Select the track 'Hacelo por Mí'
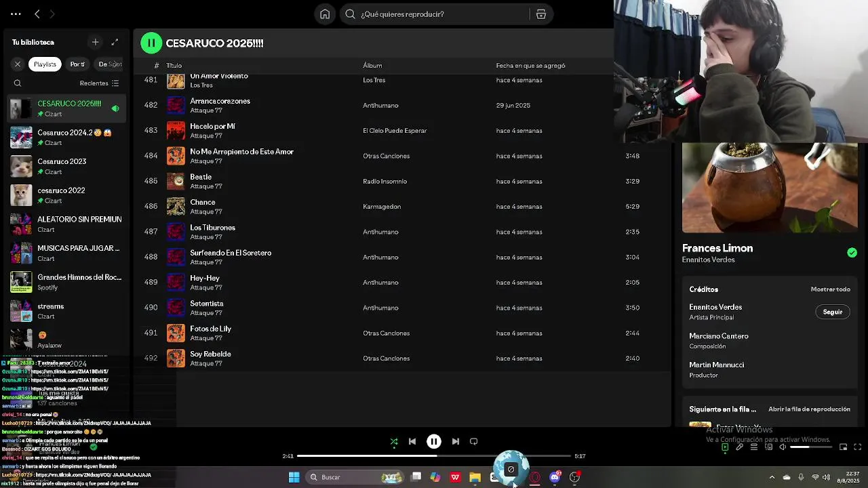The height and width of the screenshot is (488, 868). 212,126
